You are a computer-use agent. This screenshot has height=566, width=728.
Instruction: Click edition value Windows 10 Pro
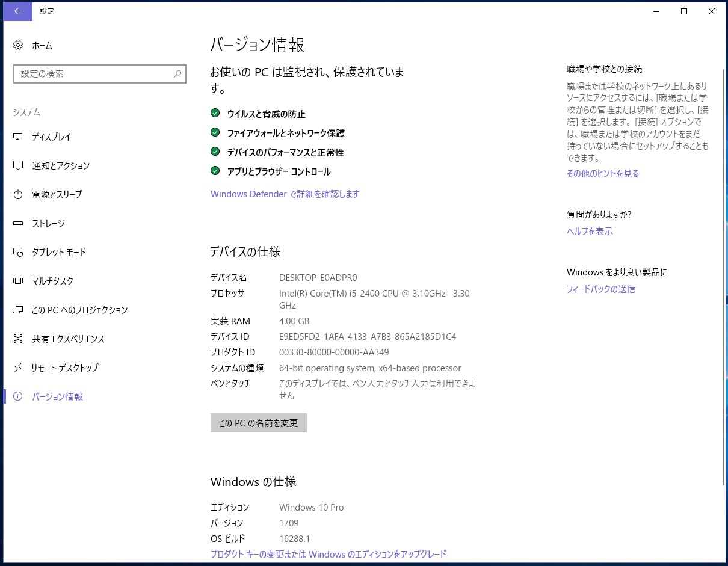click(x=312, y=508)
